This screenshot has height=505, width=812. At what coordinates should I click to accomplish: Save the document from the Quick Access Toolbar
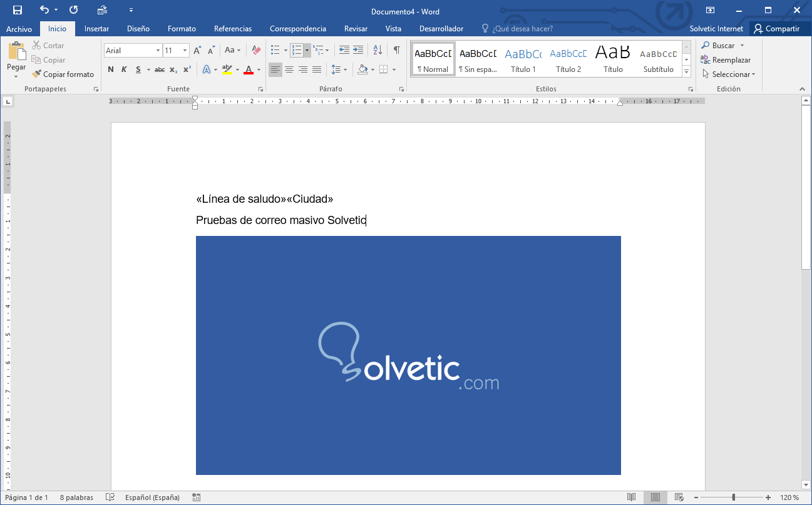click(x=18, y=10)
